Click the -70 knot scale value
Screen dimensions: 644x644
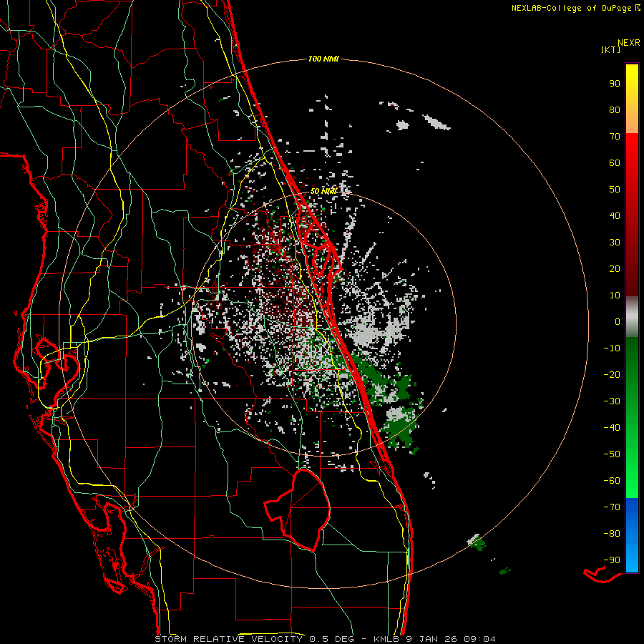click(612, 507)
